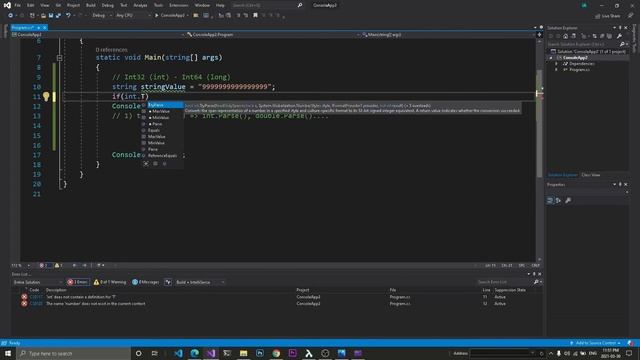Expand the Program.cs tree node
Viewport: 640px width, 360px height.
coord(556,70)
